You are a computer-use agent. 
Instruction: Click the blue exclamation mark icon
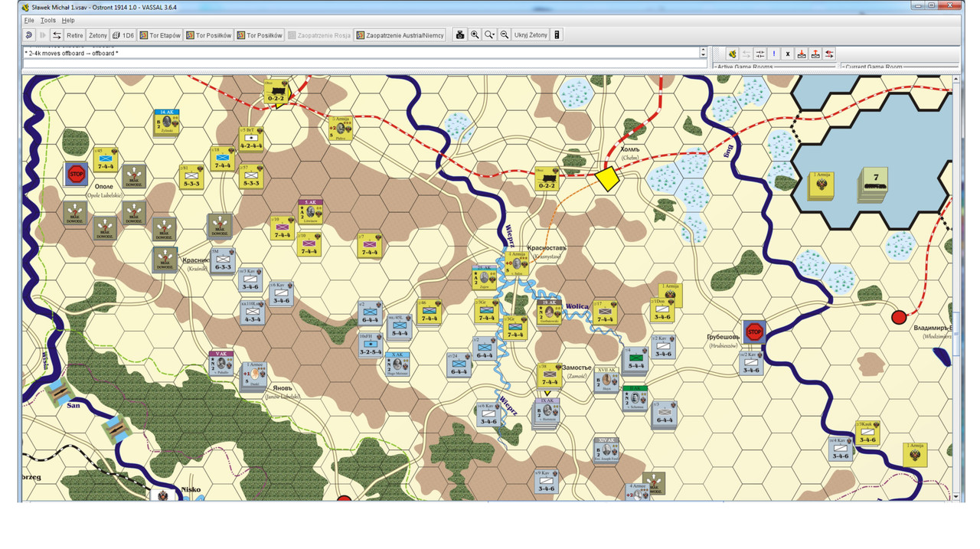click(774, 54)
